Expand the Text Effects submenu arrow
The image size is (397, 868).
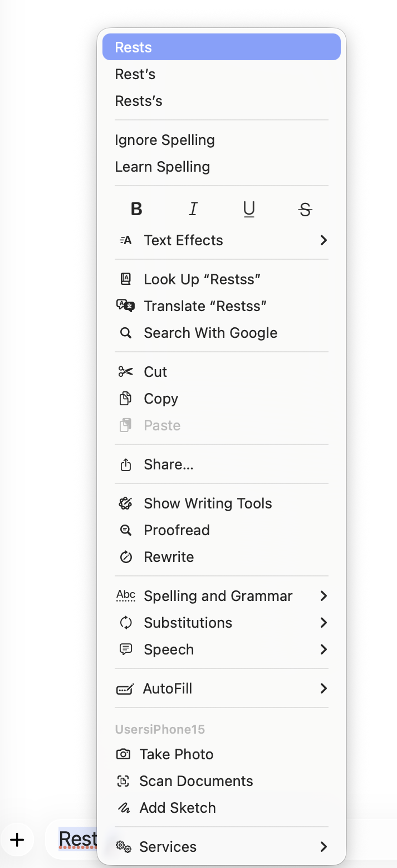pos(324,240)
